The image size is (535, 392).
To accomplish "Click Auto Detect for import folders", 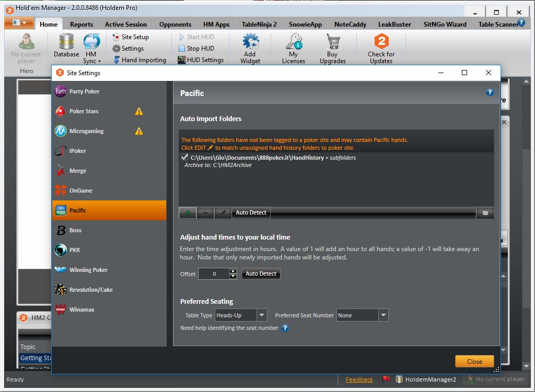I will coord(251,212).
